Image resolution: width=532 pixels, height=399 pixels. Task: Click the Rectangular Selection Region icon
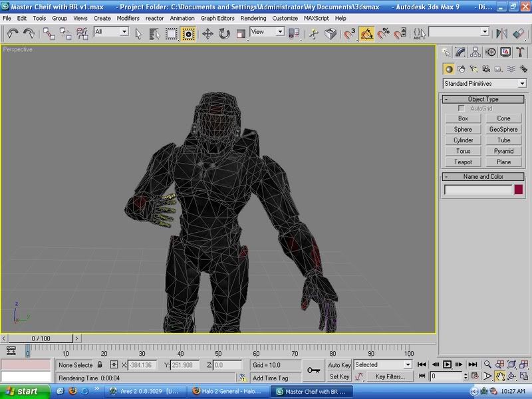click(171, 34)
